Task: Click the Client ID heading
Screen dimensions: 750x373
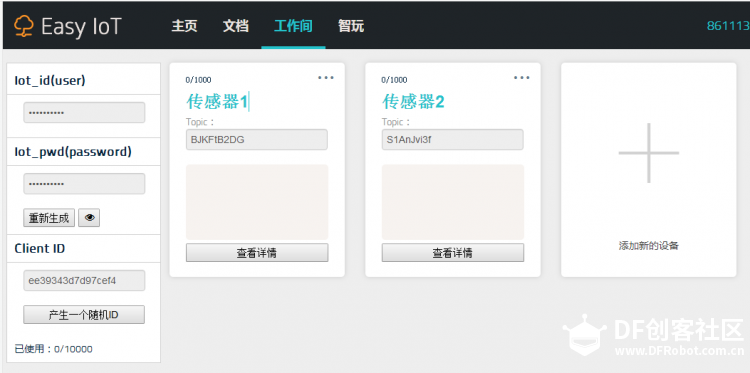Action: click(40, 248)
